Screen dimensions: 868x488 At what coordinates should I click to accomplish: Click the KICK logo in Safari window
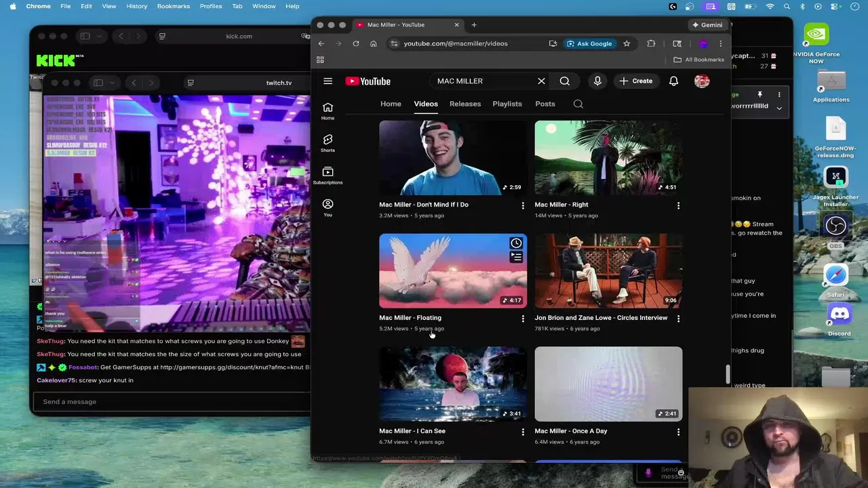[58, 60]
